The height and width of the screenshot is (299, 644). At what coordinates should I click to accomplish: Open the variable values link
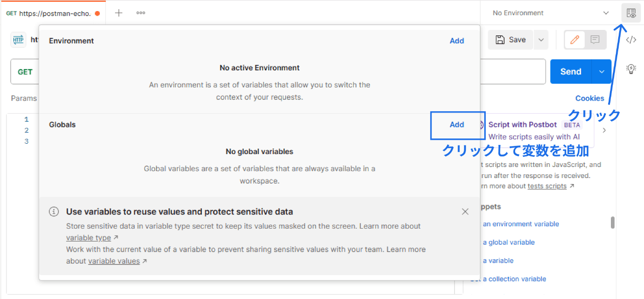pyautogui.click(x=114, y=261)
